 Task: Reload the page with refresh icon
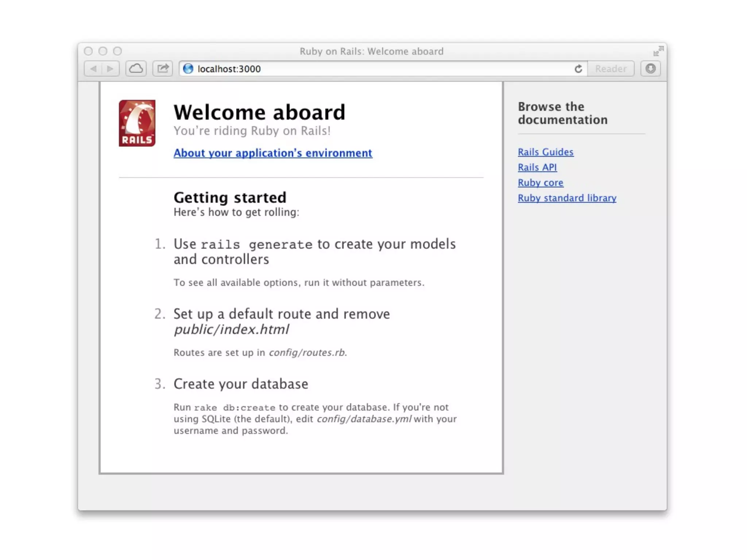578,69
